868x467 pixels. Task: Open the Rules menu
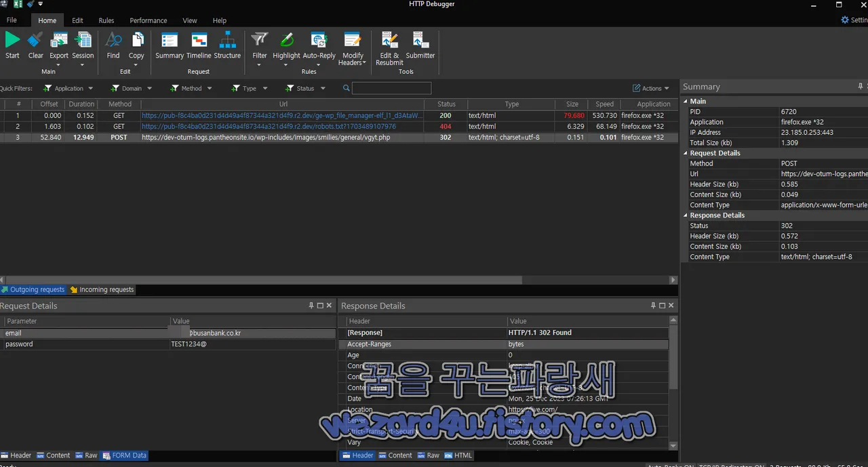click(x=106, y=20)
